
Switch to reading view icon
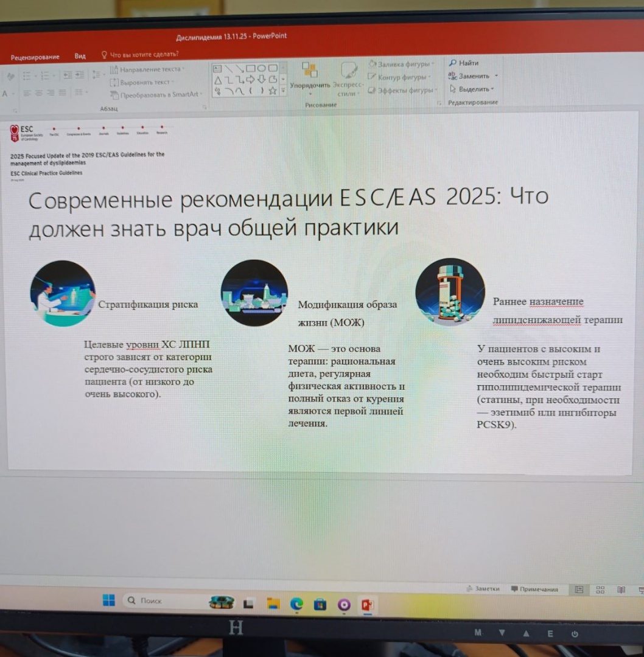(x=621, y=589)
